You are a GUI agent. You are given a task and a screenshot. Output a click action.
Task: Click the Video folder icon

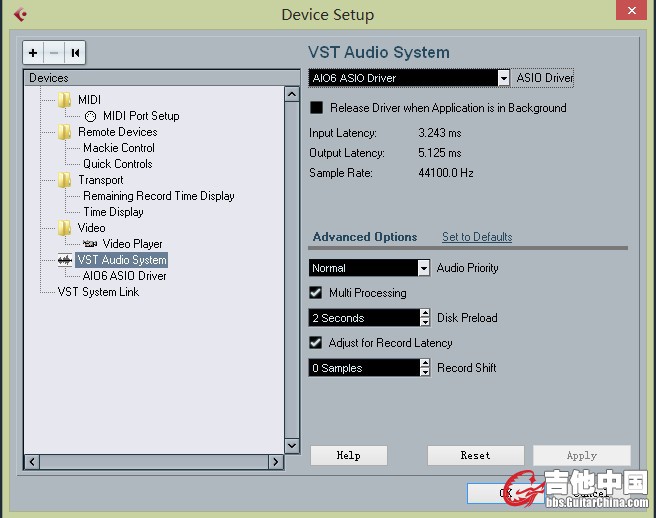[64, 228]
